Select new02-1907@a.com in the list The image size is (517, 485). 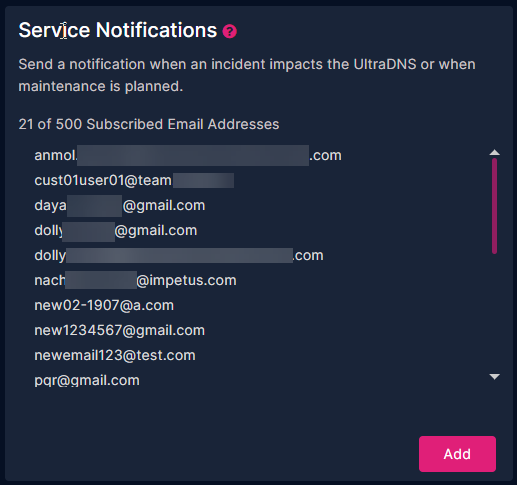pyautogui.click(x=104, y=305)
